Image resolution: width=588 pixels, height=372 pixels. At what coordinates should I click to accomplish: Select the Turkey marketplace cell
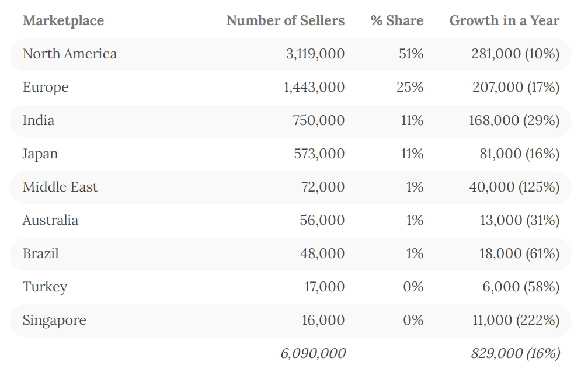[45, 287]
